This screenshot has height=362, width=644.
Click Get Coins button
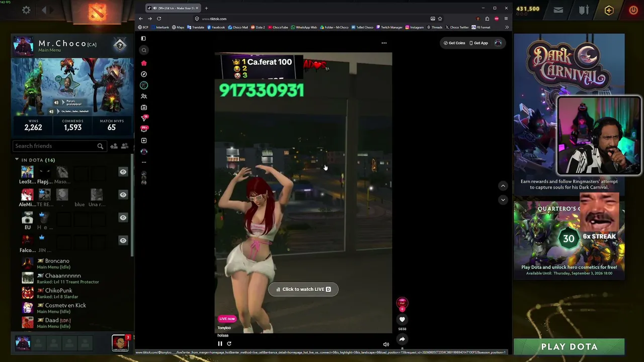coord(454,43)
